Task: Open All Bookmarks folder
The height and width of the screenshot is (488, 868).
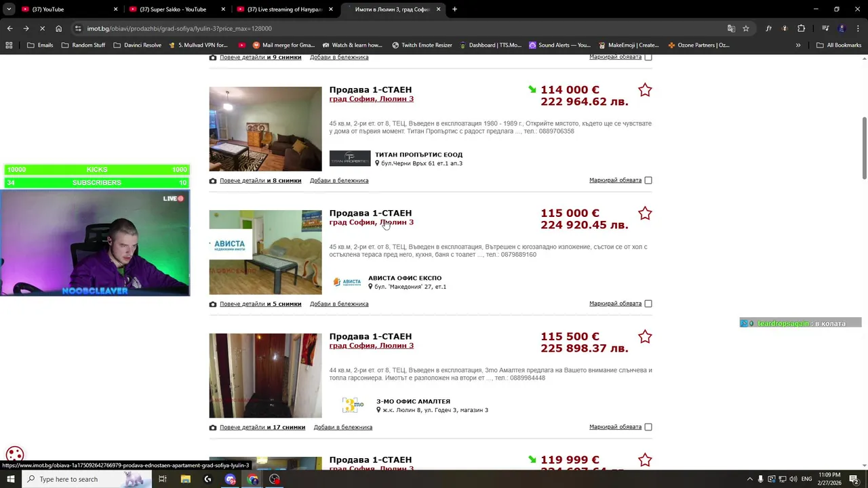Action: point(839,45)
